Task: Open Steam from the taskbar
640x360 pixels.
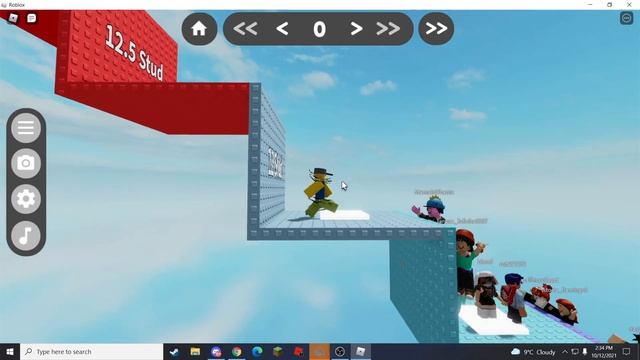Action: (174, 351)
